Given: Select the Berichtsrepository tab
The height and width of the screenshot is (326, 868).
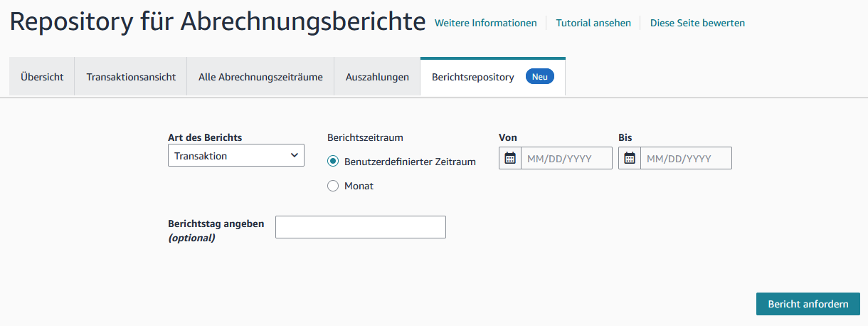Looking at the screenshot, I should click(x=472, y=77).
